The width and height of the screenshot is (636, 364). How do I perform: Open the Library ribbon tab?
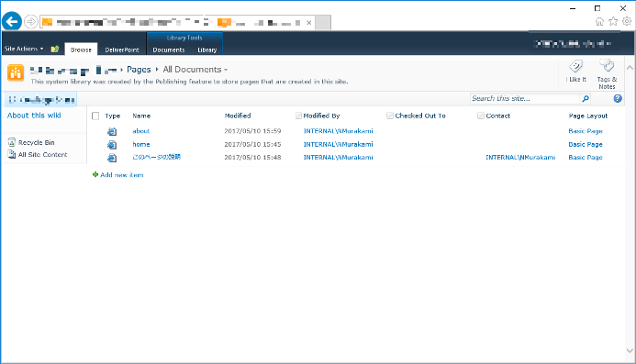[207, 50]
